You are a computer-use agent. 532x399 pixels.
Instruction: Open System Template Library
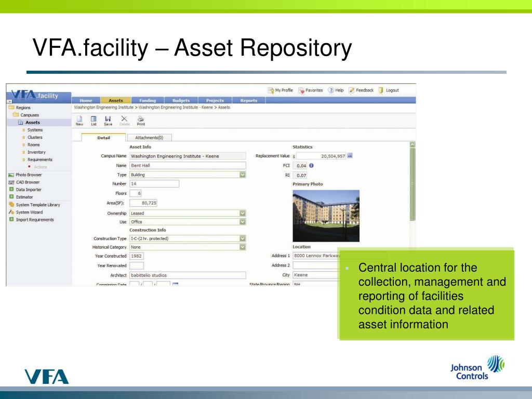34,205
